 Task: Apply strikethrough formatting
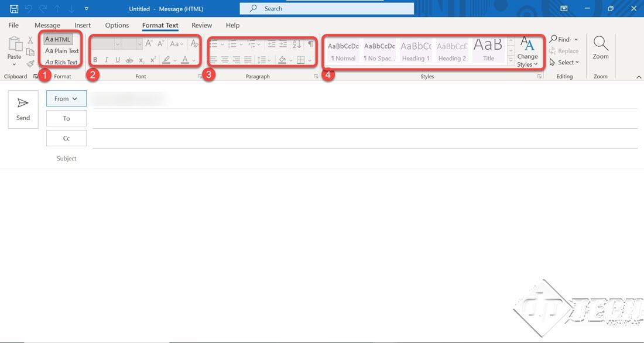[x=129, y=60]
